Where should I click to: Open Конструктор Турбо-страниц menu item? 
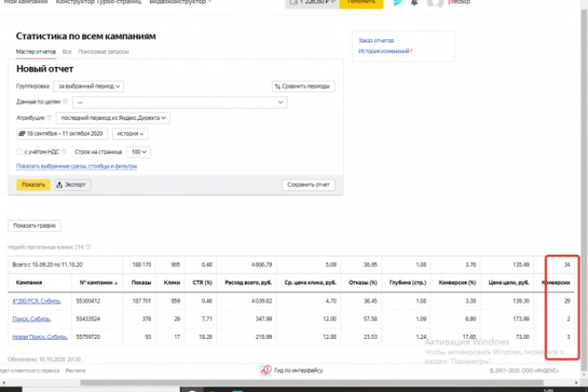[x=99, y=2]
